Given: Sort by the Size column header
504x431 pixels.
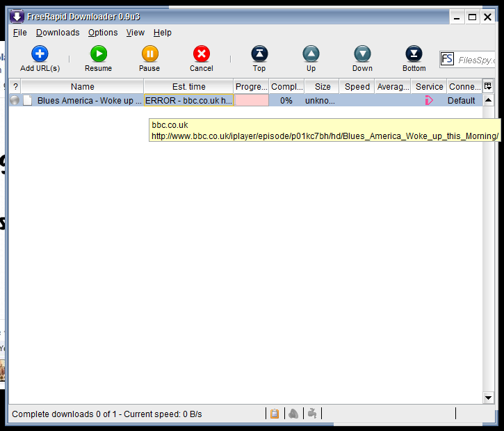Looking at the screenshot, I should click(323, 87).
